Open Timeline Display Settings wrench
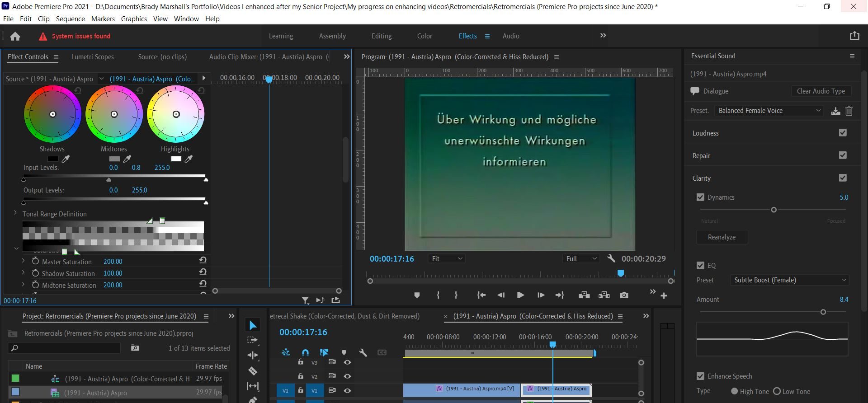This screenshot has width=868, height=403. pyautogui.click(x=363, y=352)
